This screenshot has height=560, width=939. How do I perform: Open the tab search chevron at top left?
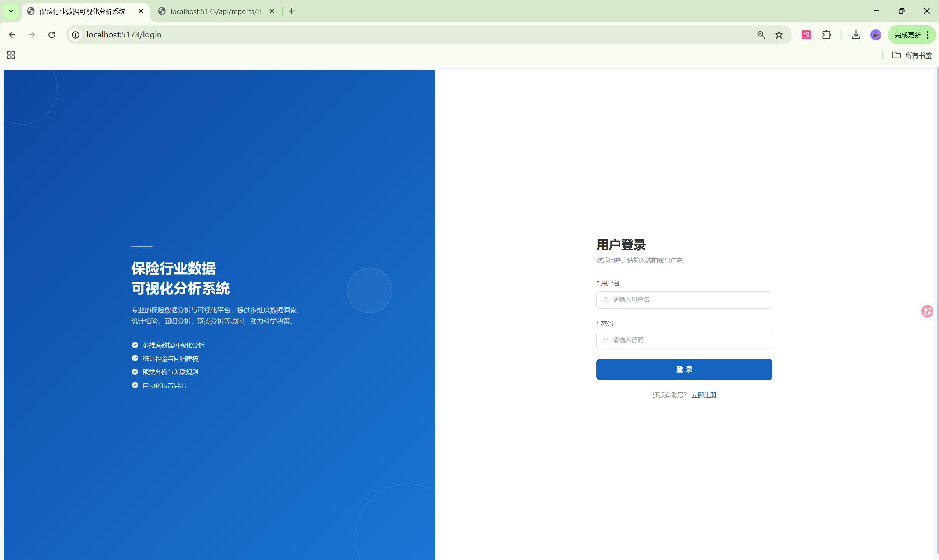coord(11,11)
